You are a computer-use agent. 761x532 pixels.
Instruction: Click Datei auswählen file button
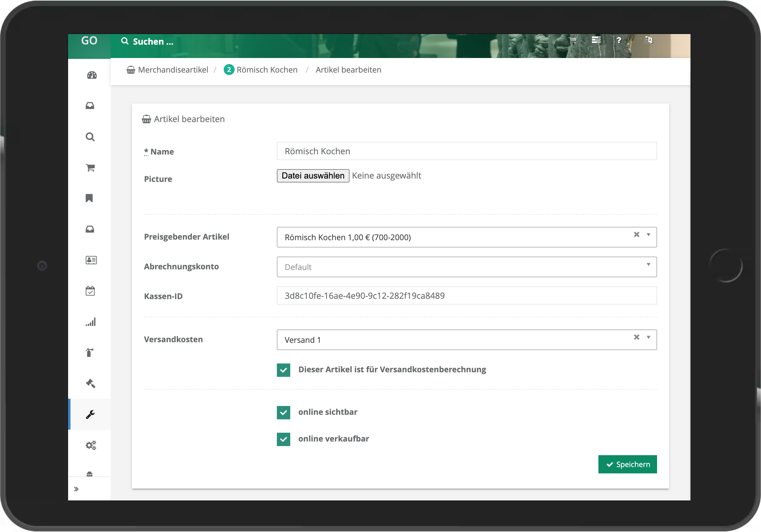pyautogui.click(x=313, y=176)
